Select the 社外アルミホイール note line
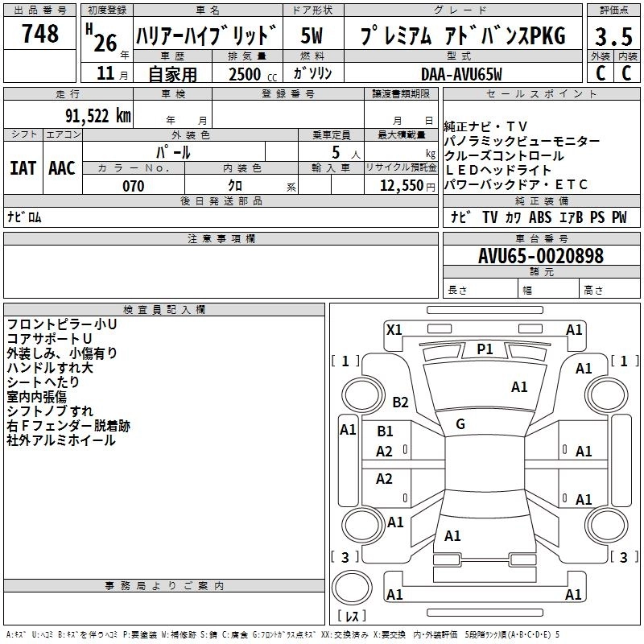The width and height of the screenshot is (644, 644). [62, 440]
